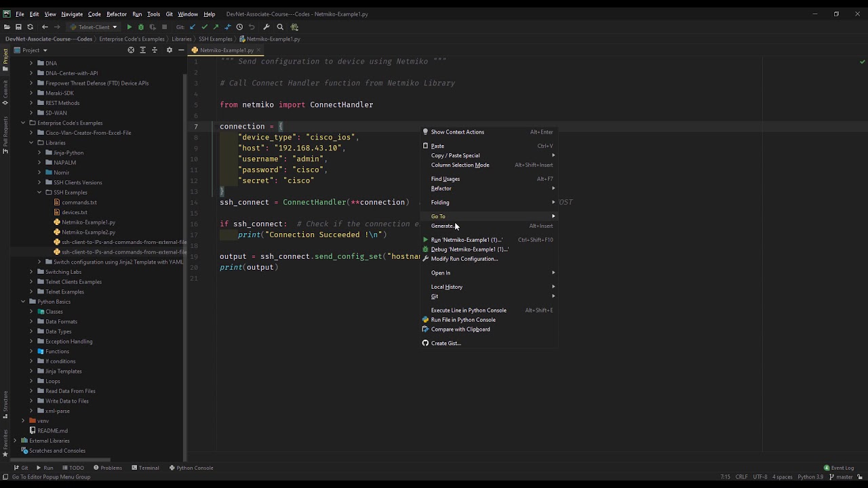
Task: Close the Netmiko-Example1.py editor tab
Action: point(259,50)
